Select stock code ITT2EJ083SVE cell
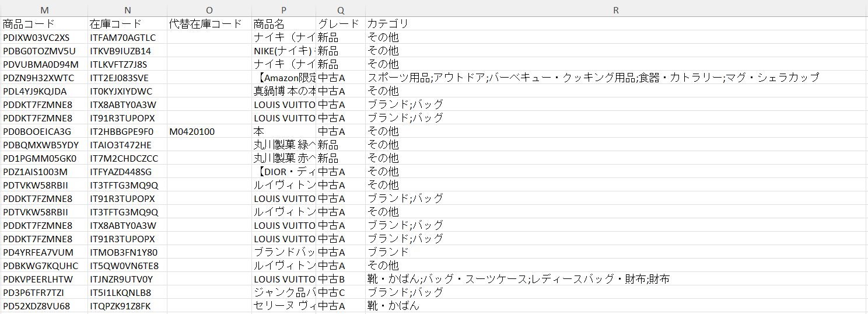 tap(128, 78)
